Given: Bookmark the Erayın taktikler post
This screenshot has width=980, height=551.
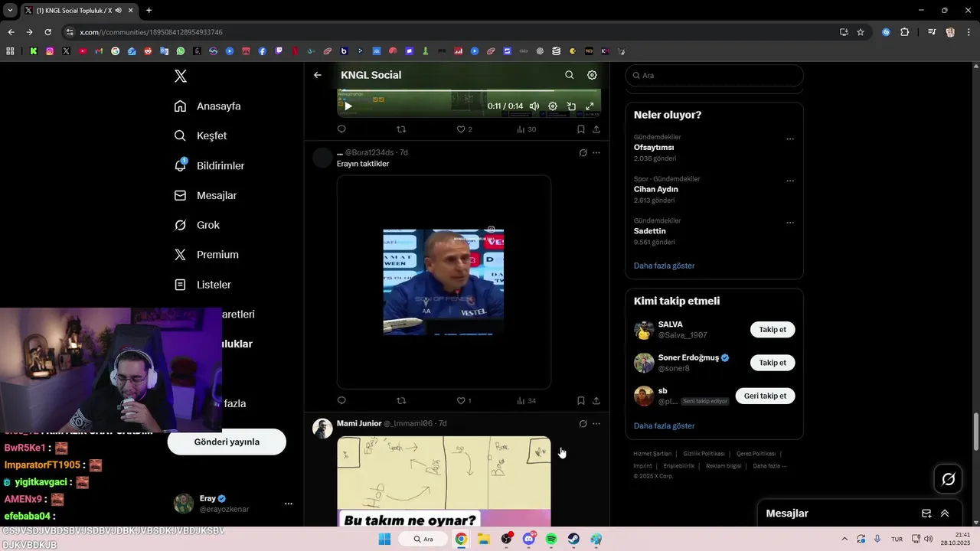Looking at the screenshot, I should 581,400.
